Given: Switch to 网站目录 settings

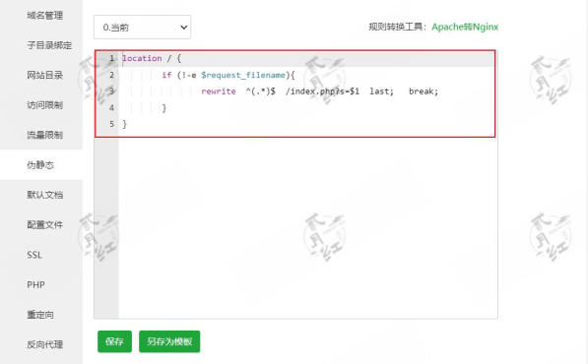Looking at the screenshot, I should (44, 76).
